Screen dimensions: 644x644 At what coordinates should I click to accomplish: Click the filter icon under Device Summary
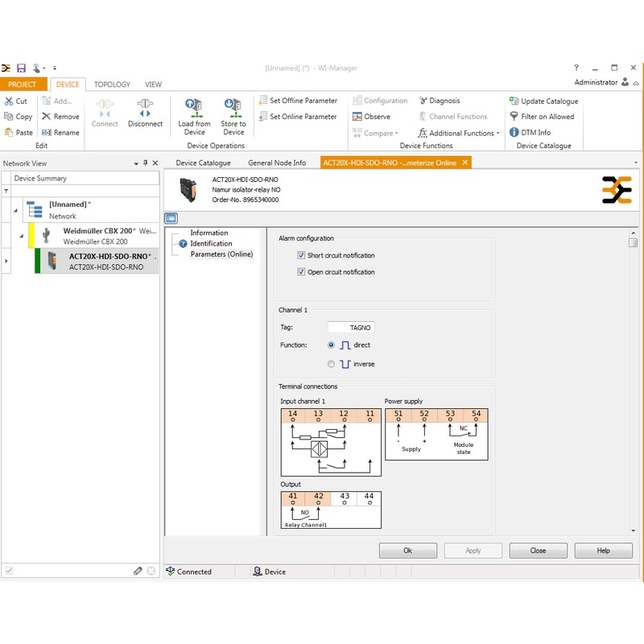click(x=6, y=191)
